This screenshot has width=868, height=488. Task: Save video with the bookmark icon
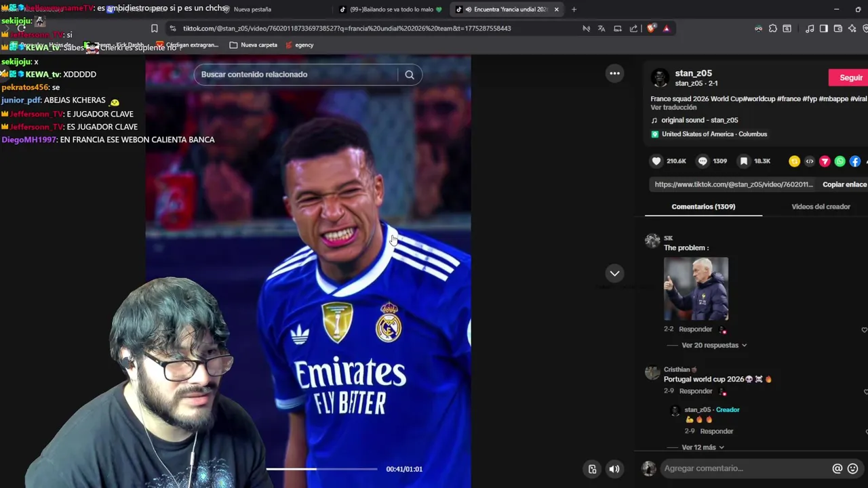pyautogui.click(x=744, y=161)
